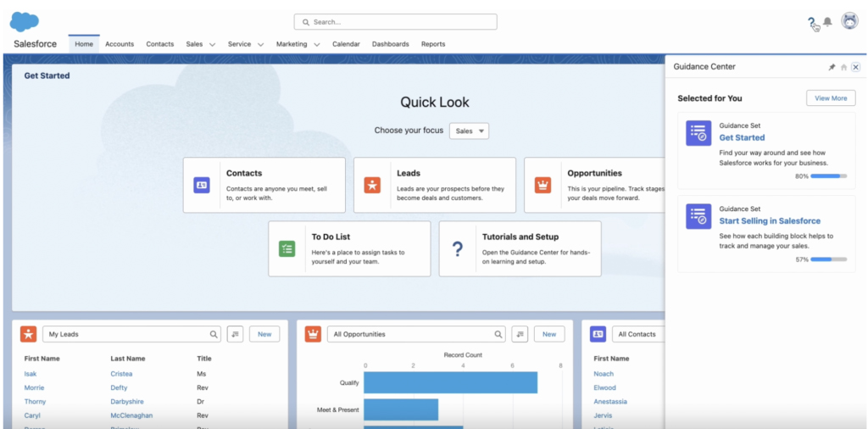Click the Guidance Center home icon
The height and width of the screenshot is (429, 868).
(843, 67)
